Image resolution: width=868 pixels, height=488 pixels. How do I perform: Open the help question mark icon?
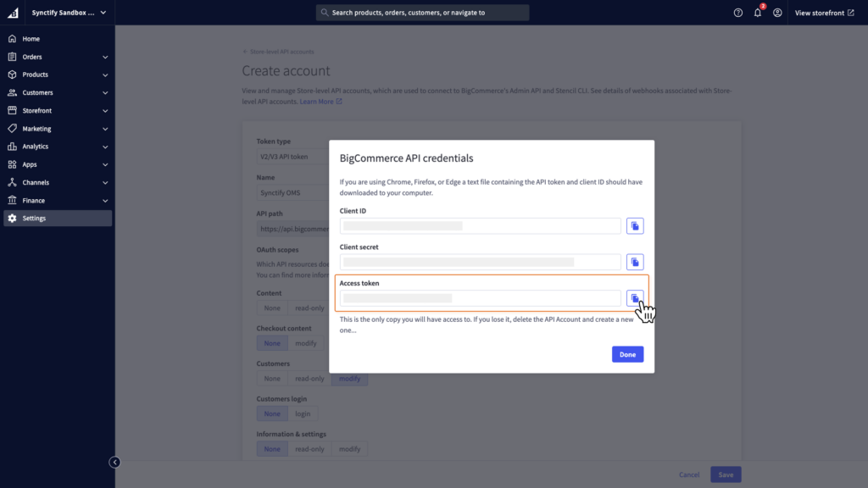point(738,13)
